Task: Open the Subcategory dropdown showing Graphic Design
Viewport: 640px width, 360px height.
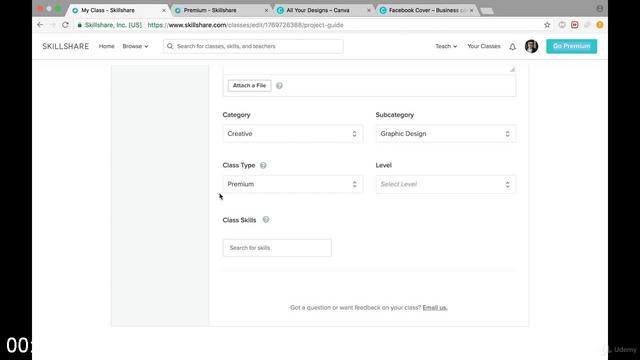Action: click(x=446, y=134)
